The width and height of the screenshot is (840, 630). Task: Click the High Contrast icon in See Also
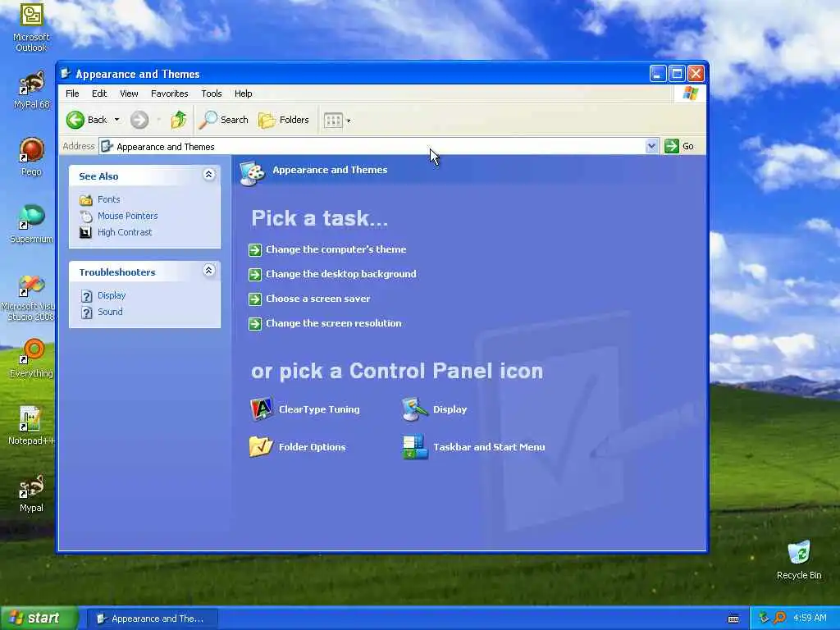click(85, 232)
